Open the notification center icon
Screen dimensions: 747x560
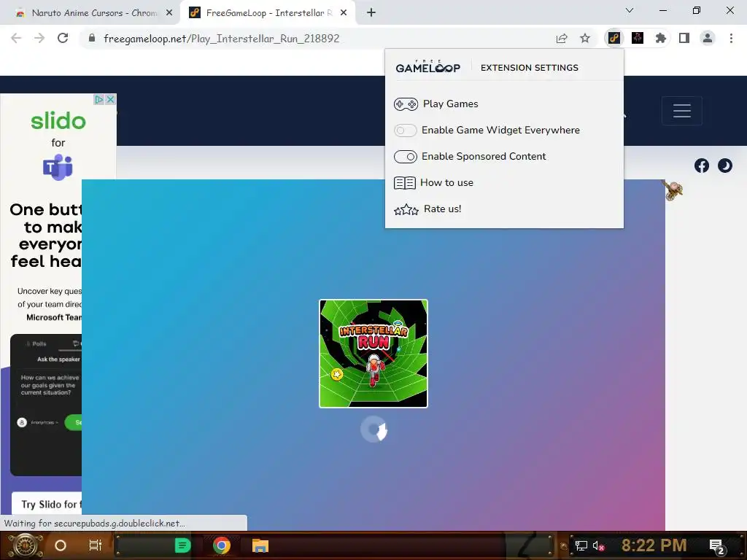(716, 545)
